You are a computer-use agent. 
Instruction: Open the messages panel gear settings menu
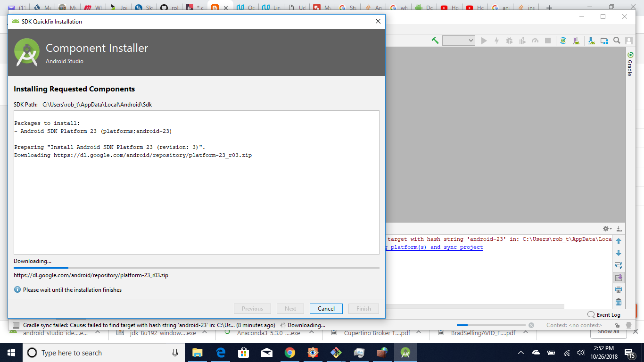pyautogui.click(x=607, y=229)
